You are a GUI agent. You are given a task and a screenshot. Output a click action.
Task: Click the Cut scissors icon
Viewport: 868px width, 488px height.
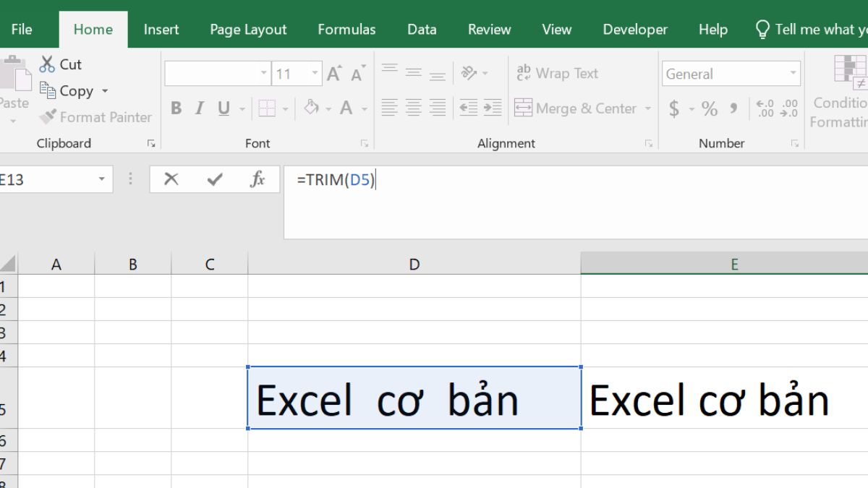(x=47, y=64)
